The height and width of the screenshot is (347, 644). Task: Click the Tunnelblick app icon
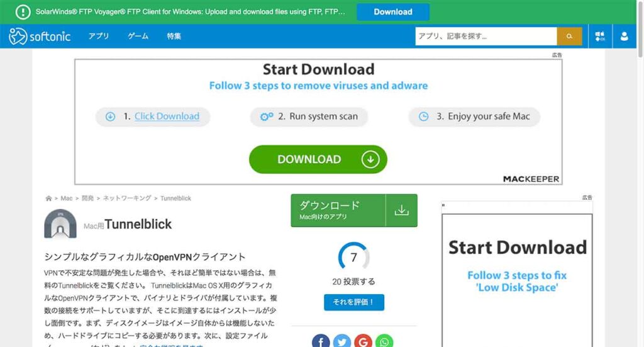point(60,224)
